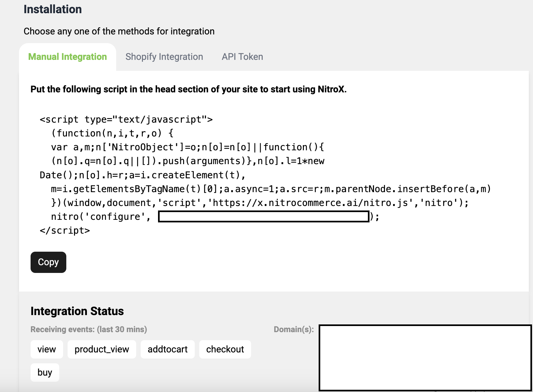Select the addtocart event chip
The height and width of the screenshot is (392, 533).
click(x=168, y=349)
